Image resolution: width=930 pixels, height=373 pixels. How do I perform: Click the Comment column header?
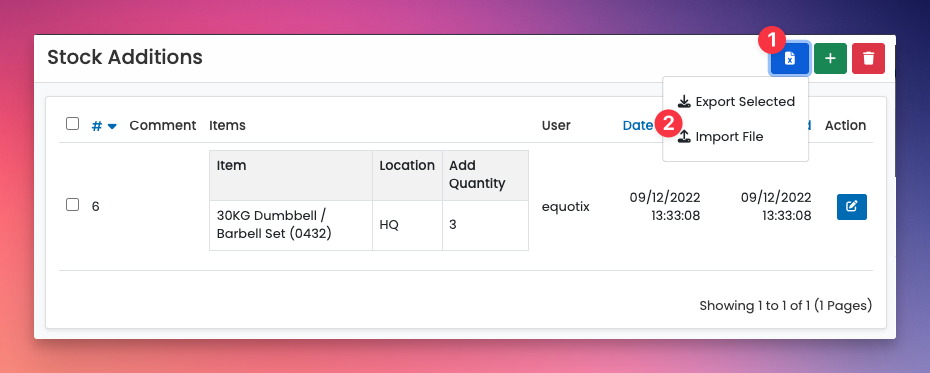163,126
